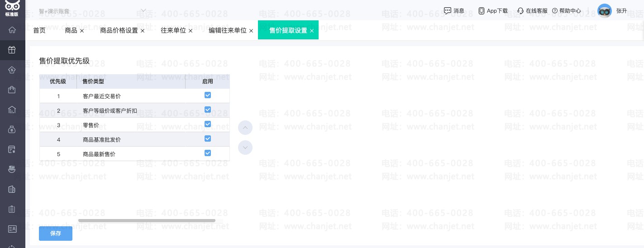The height and width of the screenshot is (248, 644).
Task: Open the office building sidebar icon
Action: 12,189
